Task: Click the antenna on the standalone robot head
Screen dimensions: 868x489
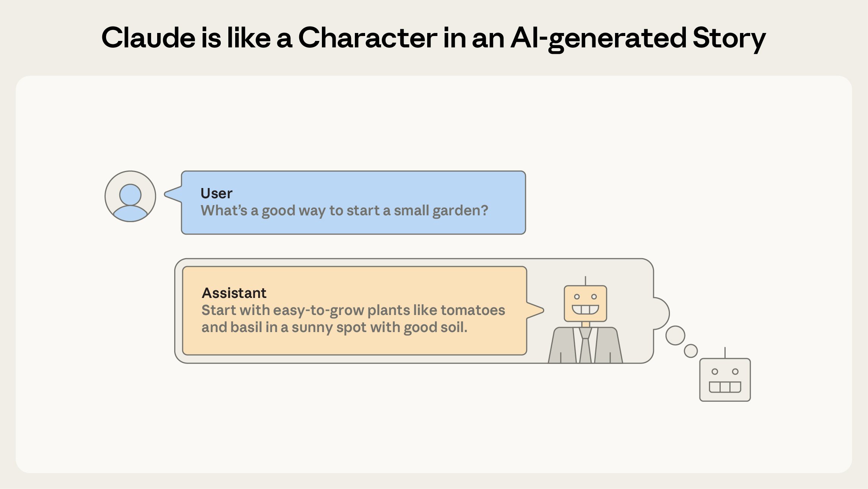Action: click(725, 353)
